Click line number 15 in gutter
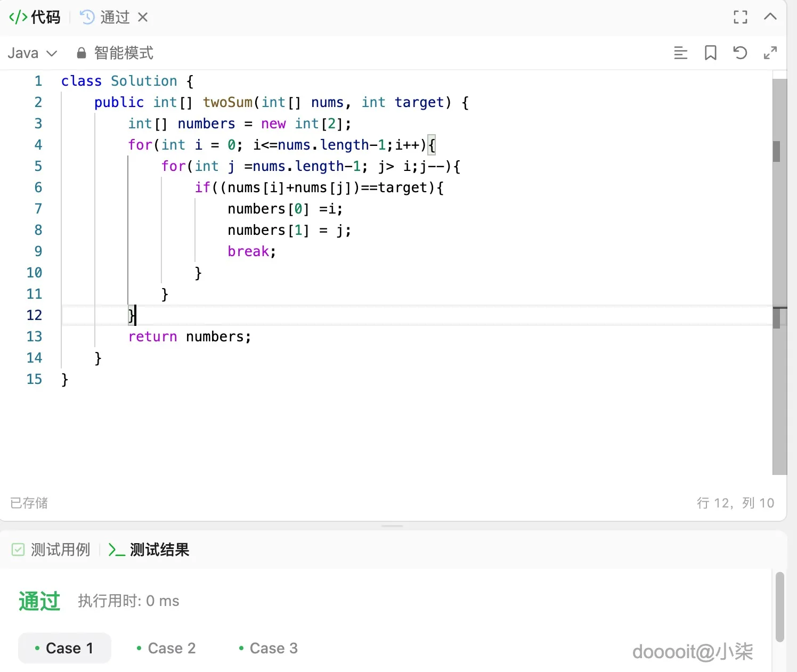The image size is (797, 672). tap(34, 379)
